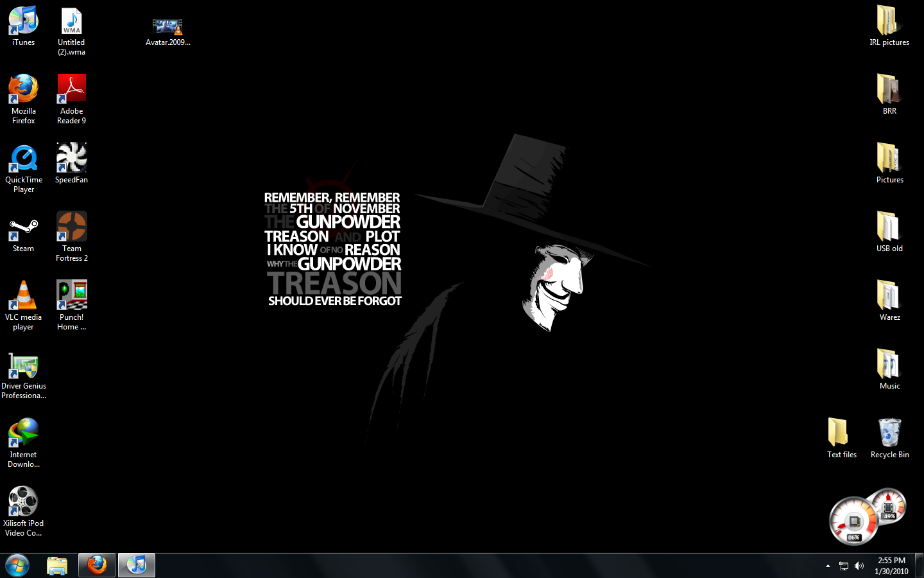Open VLC media player
This screenshot has width=924, height=578.
23,294
